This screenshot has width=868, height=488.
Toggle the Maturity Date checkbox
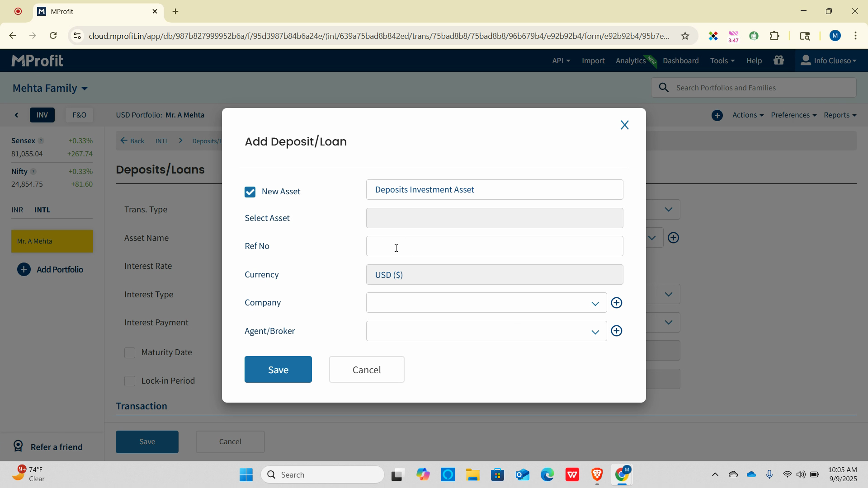130,353
